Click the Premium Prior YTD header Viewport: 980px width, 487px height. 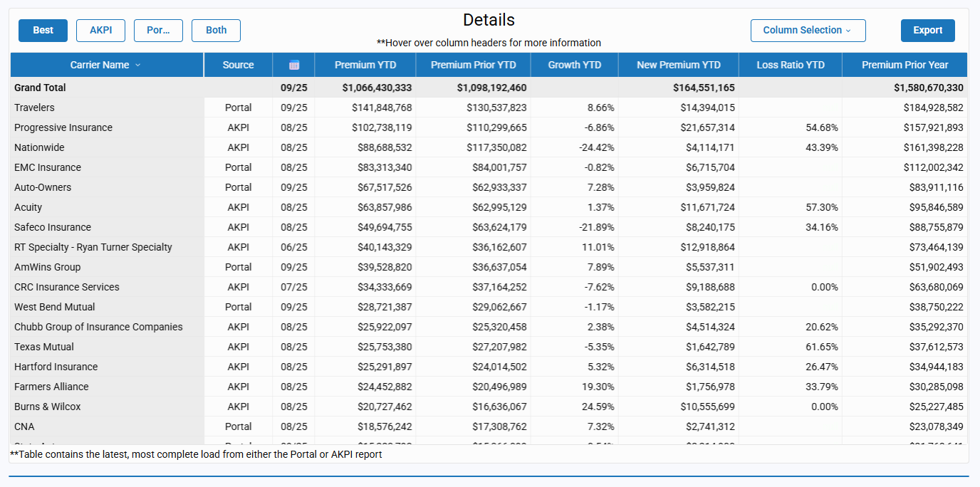473,65
